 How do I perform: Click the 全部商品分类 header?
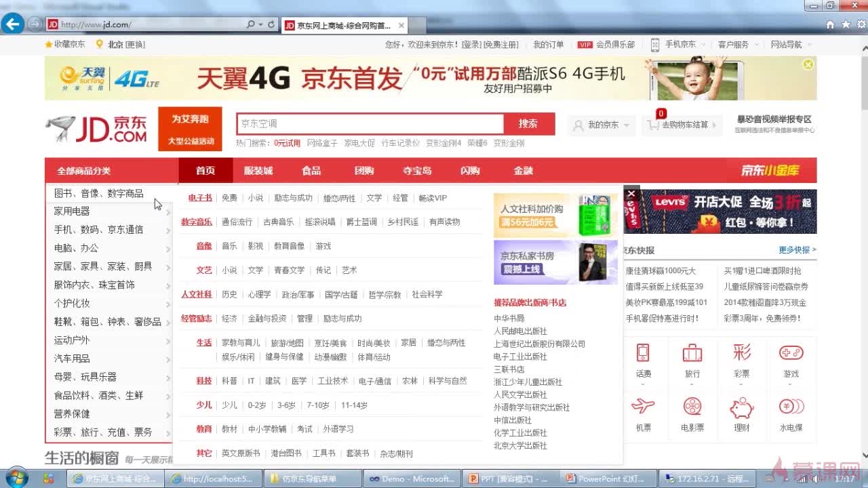83,171
